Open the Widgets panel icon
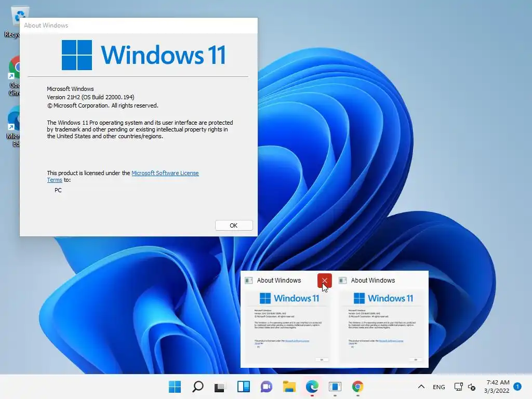This screenshot has width=532, height=399. click(243, 387)
